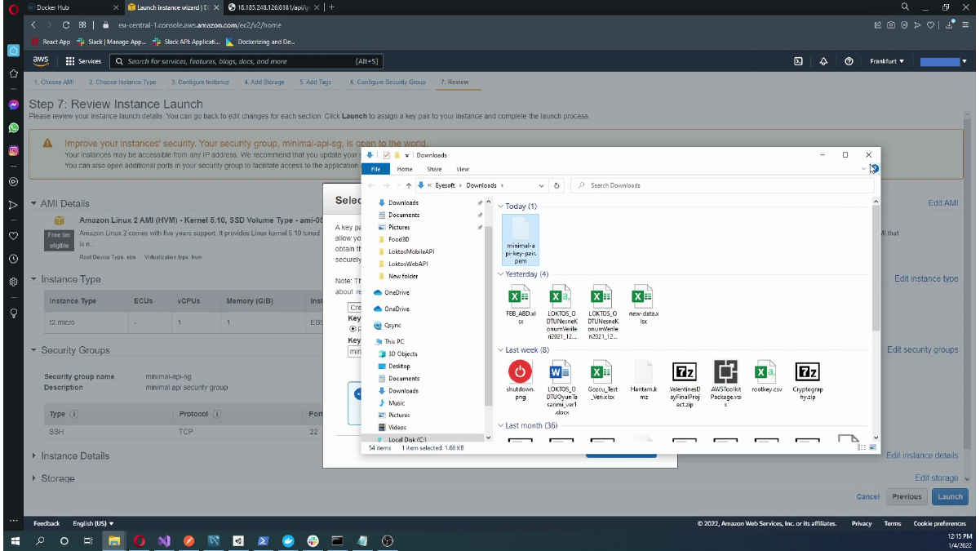Open AWS notifications bell
This screenshot has height=551, width=980.
pyautogui.click(x=823, y=61)
